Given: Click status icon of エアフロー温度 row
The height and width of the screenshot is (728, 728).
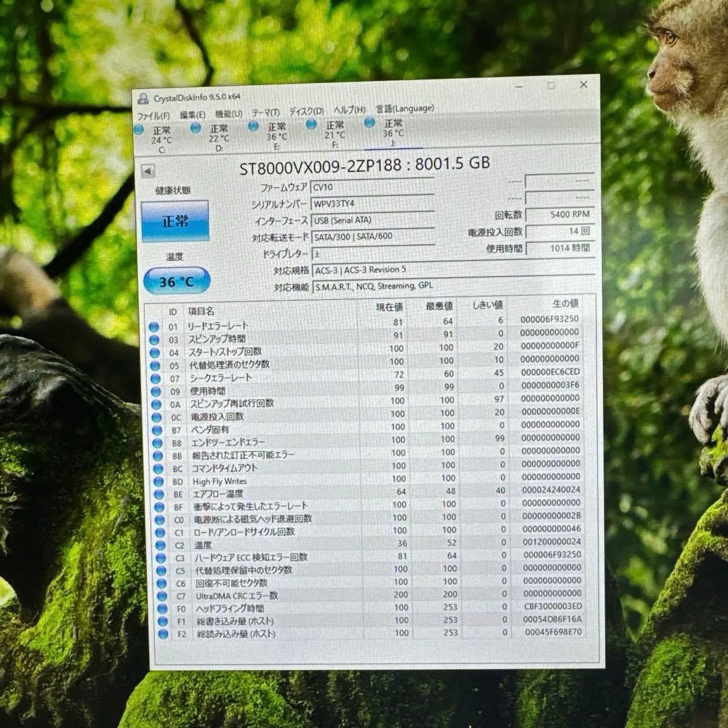Looking at the screenshot, I should pyautogui.click(x=159, y=495).
